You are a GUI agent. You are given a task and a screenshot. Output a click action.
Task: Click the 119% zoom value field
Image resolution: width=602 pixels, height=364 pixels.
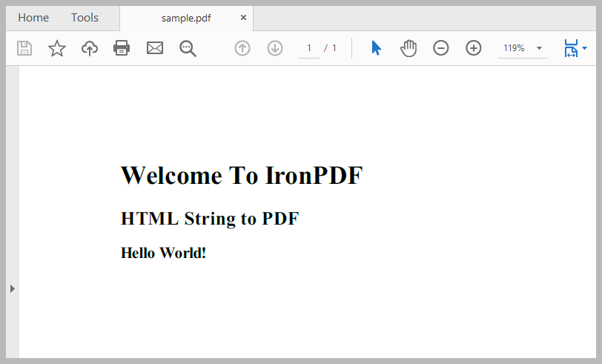[x=514, y=48]
